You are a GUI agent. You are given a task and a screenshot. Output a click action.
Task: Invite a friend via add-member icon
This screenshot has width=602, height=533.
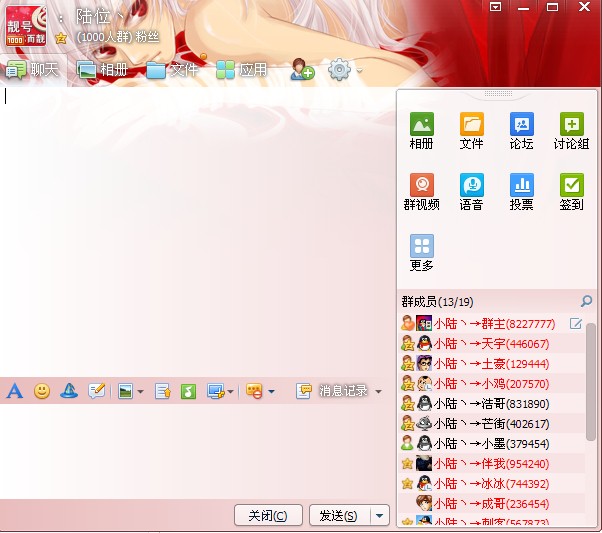coord(302,70)
